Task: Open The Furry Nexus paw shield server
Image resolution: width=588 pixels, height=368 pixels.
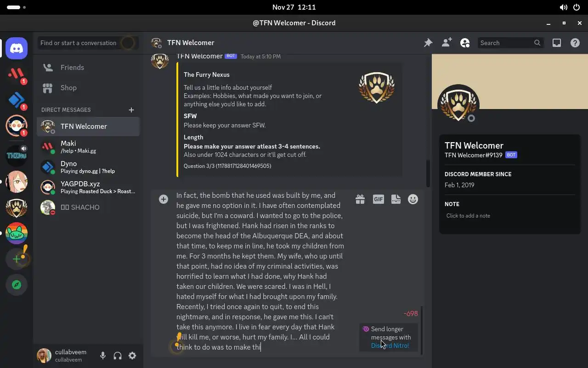Action: click(17, 207)
